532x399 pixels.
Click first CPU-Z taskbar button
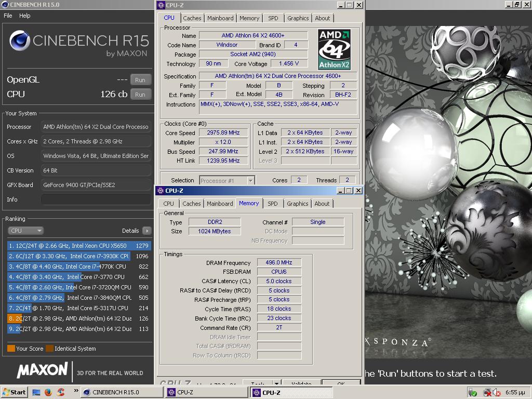point(207,392)
